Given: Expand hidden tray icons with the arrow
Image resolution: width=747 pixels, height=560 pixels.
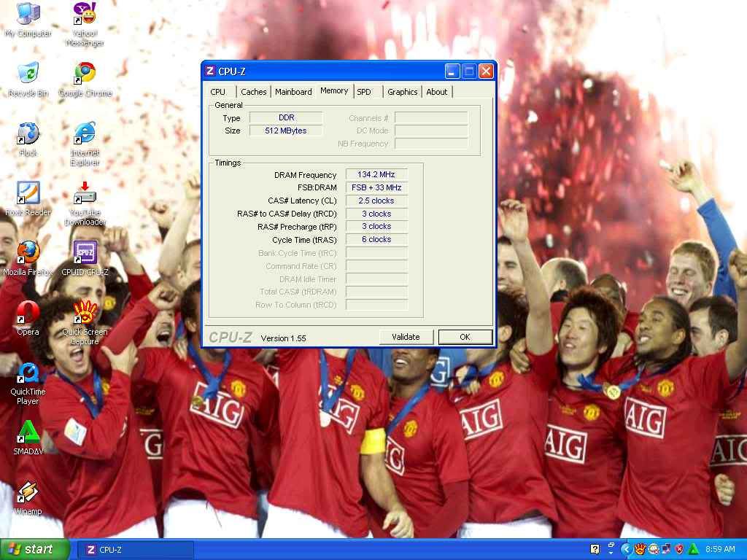Looking at the screenshot, I should coord(626,549).
